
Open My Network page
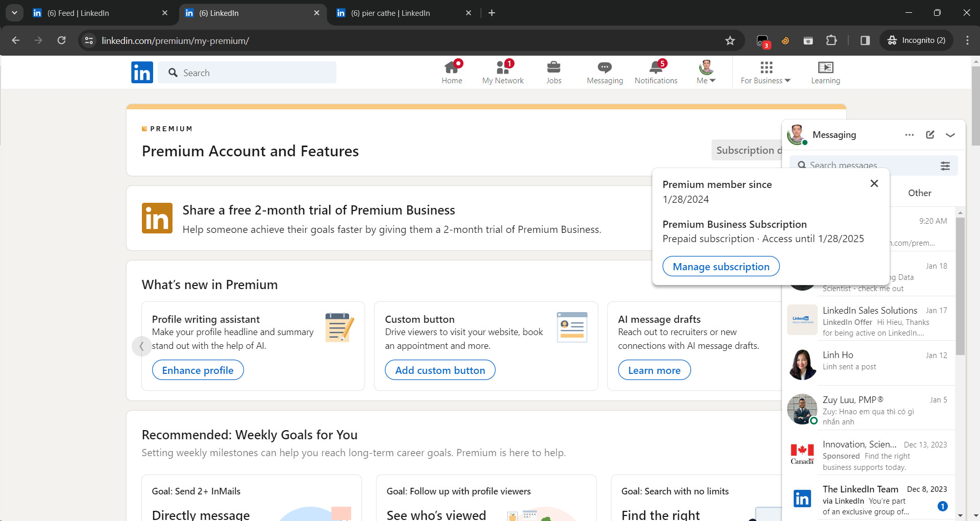[503, 72]
